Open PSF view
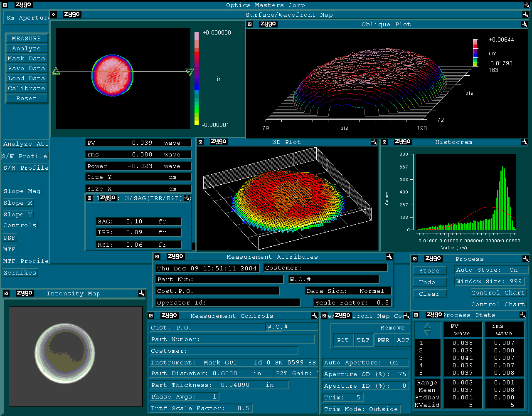Viewport: 532px width, 416px height. click(x=10, y=238)
